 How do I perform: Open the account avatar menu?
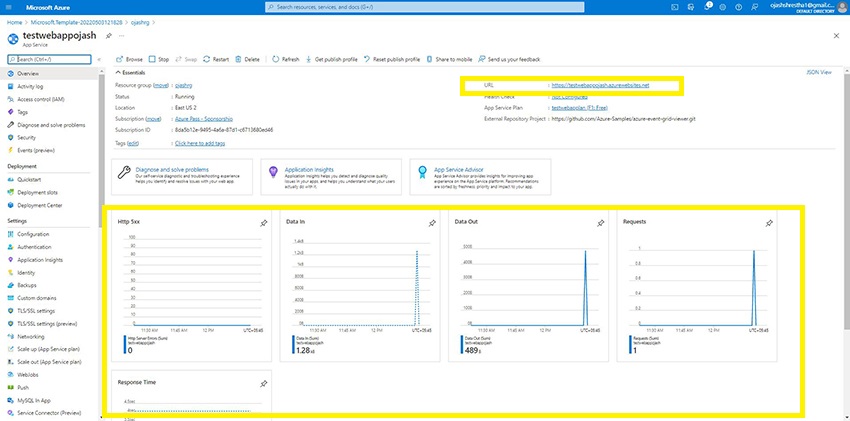pos(844,7)
